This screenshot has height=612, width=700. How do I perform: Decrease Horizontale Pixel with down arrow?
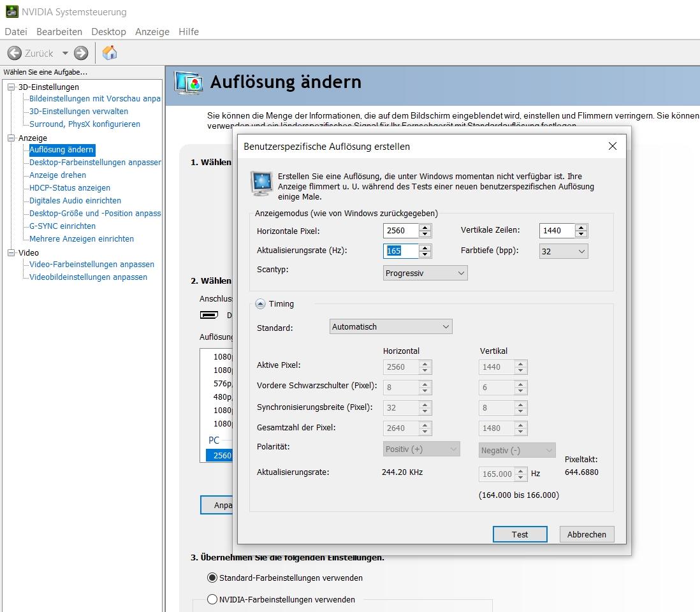click(x=425, y=235)
